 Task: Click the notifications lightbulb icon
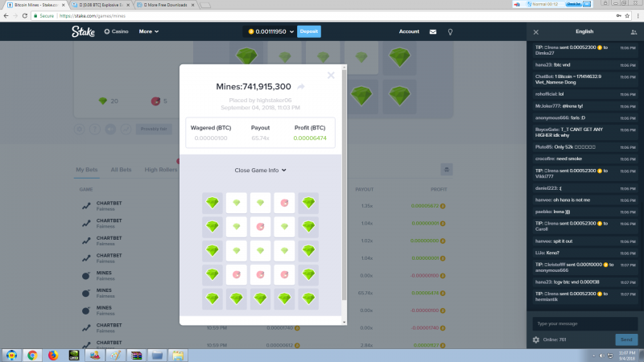[450, 31]
